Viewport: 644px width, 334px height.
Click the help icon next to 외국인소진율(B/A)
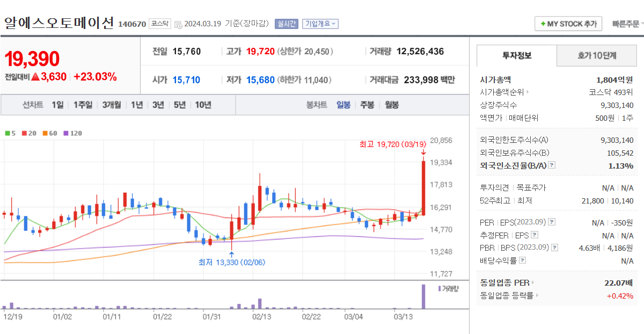pos(552,165)
